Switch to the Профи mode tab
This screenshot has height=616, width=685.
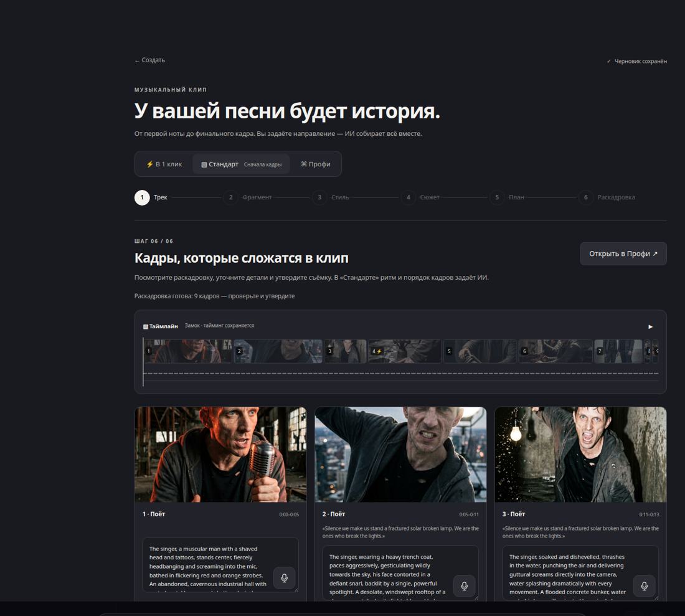click(x=316, y=164)
